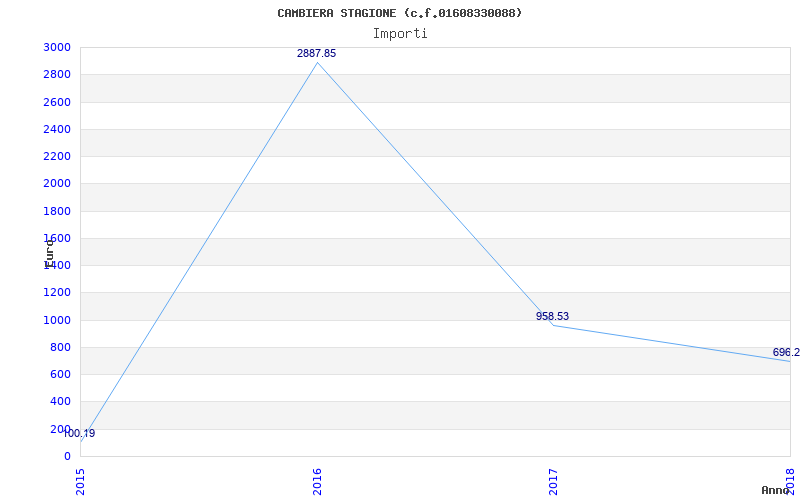Click the 0 y-axis tick label
Image resolution: width=800 pixels, height=500 pixels.
click(67, 456)
